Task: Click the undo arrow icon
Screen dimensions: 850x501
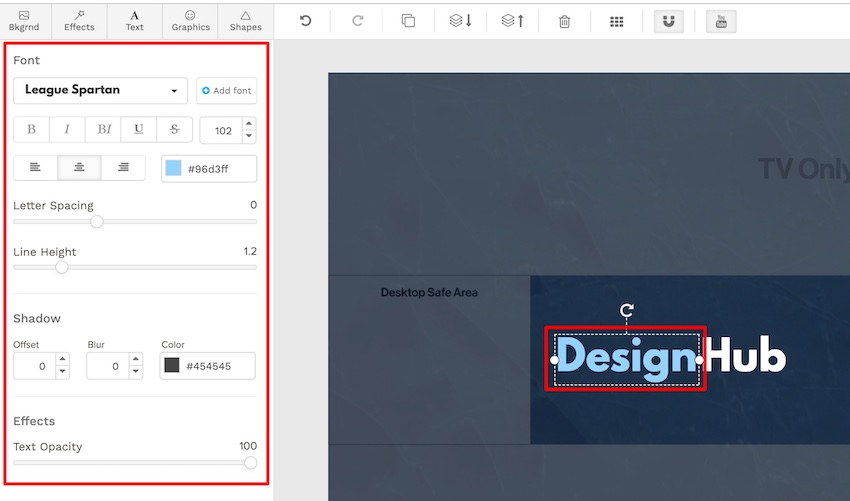Action: (x=305, y=21)
